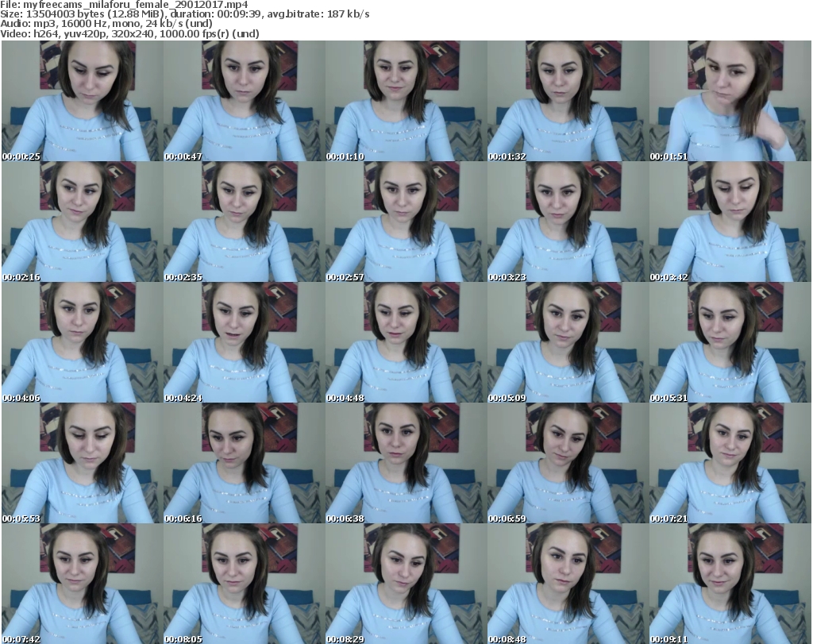Image resolution: width=813 pixels, height=644 pixels.
Task: Choose the frame timestamped 00:06:16
Action: pos(245,463)
